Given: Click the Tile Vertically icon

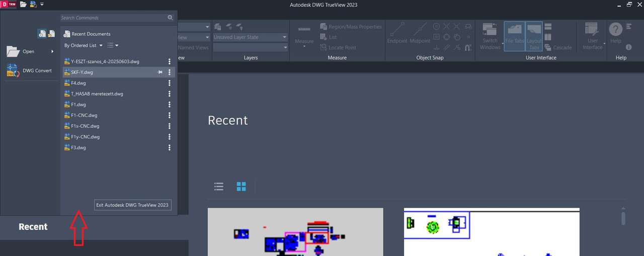Looking at the screenshot, I should [548, 37].
